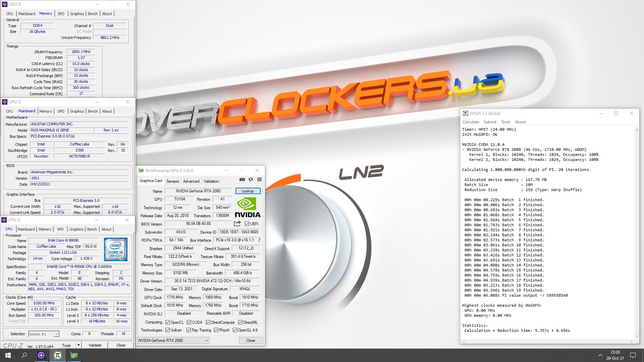The width and height of the screenshot is (644, 362).
Task: Open GPUPI Calculate menu
Action: (x=471, y=122)
